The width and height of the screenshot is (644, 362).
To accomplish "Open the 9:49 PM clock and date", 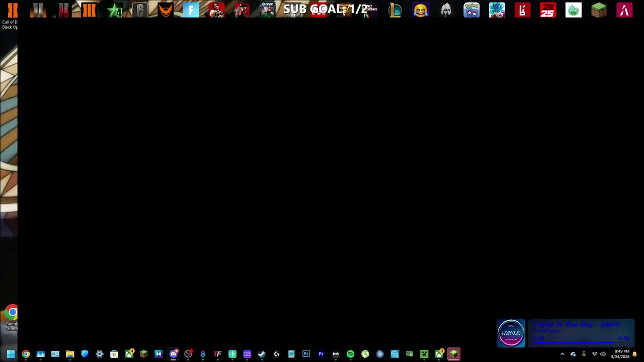I will (620, 354).
